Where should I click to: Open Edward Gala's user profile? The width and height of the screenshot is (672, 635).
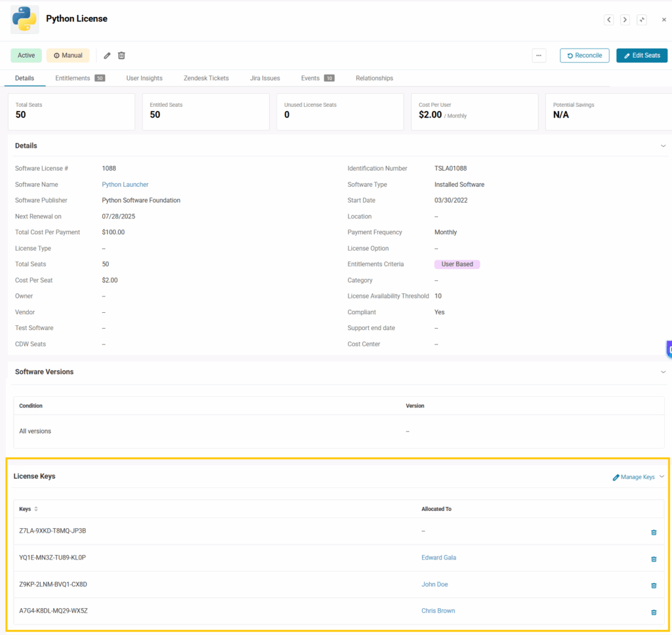click(438, 558)
